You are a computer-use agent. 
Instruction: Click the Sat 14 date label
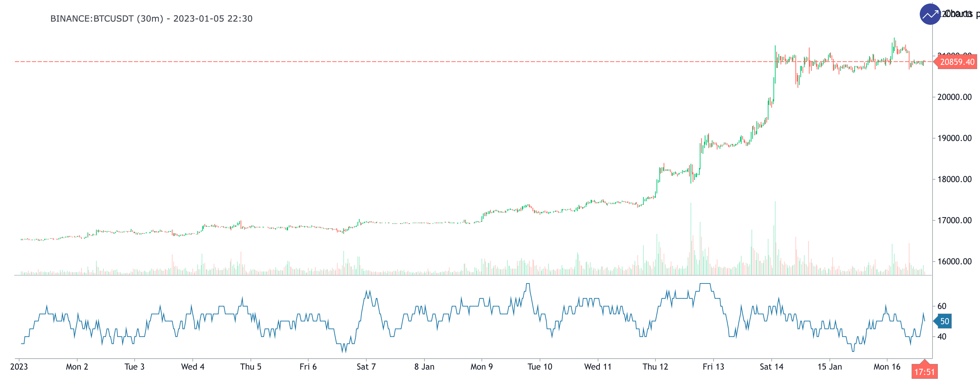(x=771, y=367)
